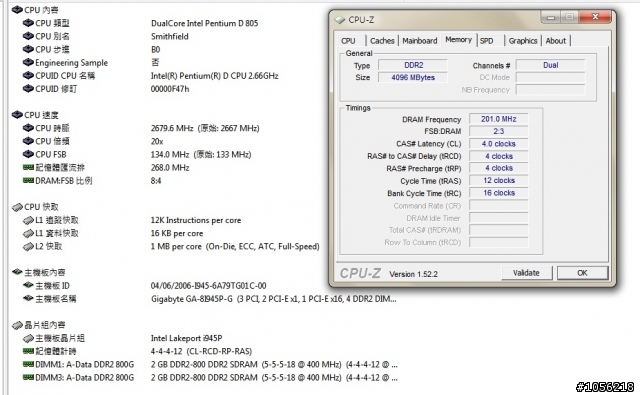Image resolution: width=640 pixels, height=395 pixels.
Task: Switch to the SPD tab in CPU-Z
Action: [x=487, y=41]
